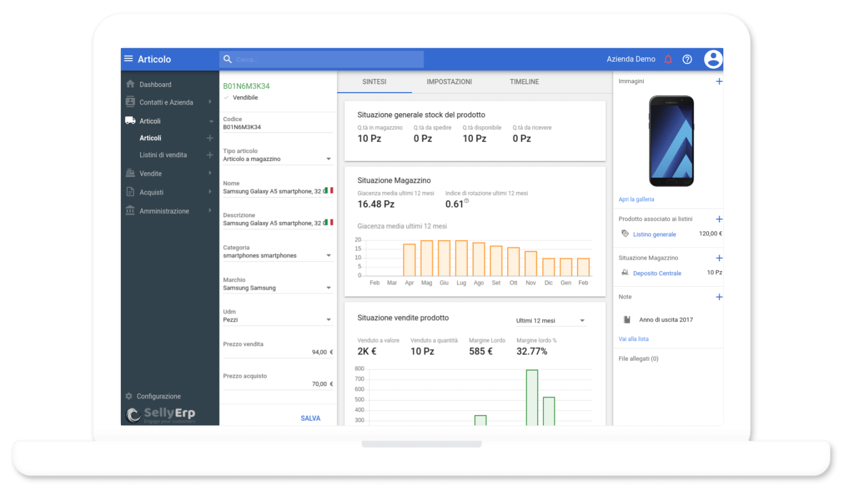Image resolution: width=868 pixels, height=502 pixels.
Task: Switch to the TIMELINE tab
Action: coord(524,82)
